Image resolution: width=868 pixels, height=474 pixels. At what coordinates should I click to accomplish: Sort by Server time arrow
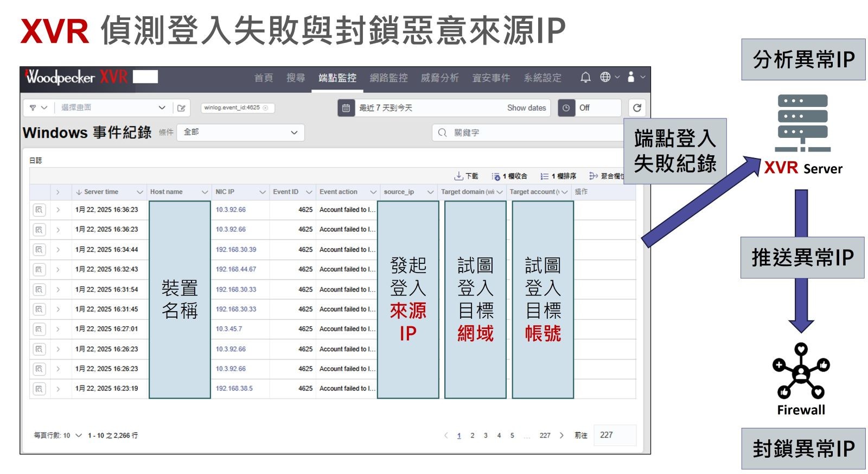(x=79, y=192)
